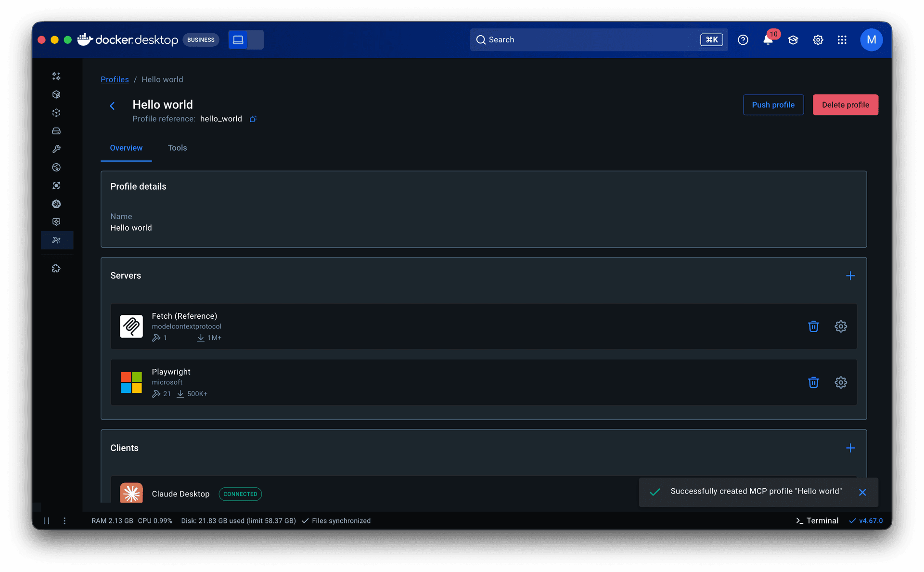Screen dimensions: 924x572
Task: Open Builds wrench icon in sidebar
Action: coord(56,149)
